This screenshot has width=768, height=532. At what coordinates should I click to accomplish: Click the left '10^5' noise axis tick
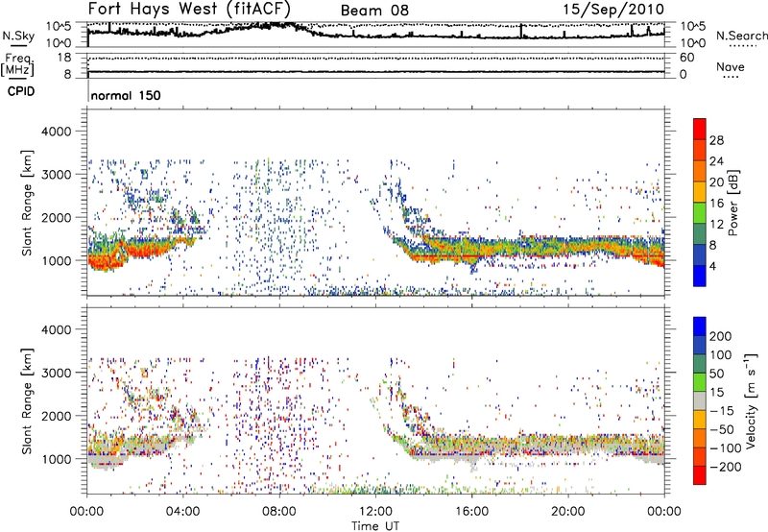(x=60, y=27)
